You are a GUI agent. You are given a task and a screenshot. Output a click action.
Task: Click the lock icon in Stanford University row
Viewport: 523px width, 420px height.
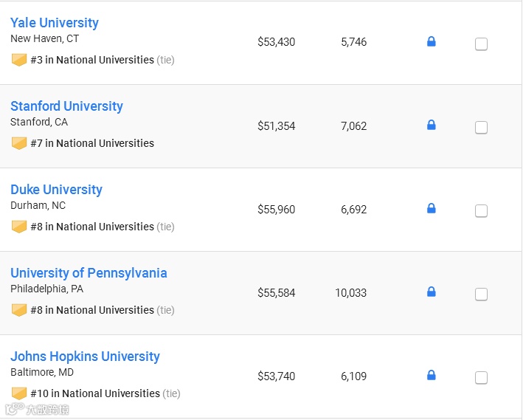point(432,125)
